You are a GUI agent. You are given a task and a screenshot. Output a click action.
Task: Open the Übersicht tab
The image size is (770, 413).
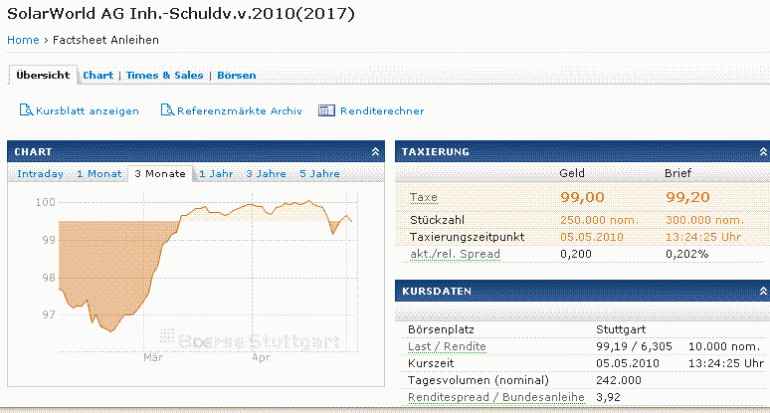(43, 75)
